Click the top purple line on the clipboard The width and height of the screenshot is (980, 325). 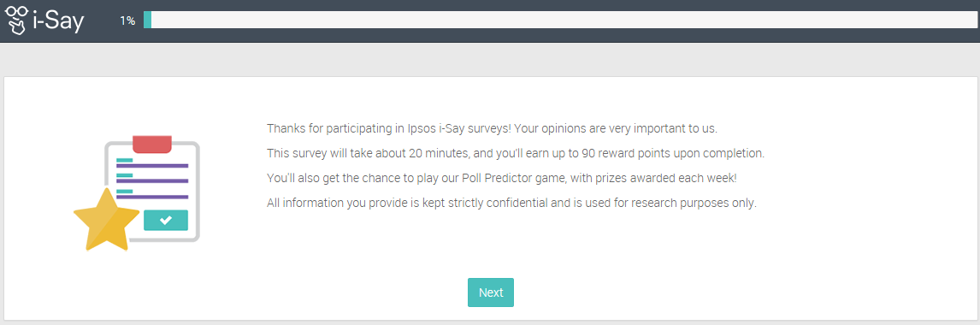(152, 166)
